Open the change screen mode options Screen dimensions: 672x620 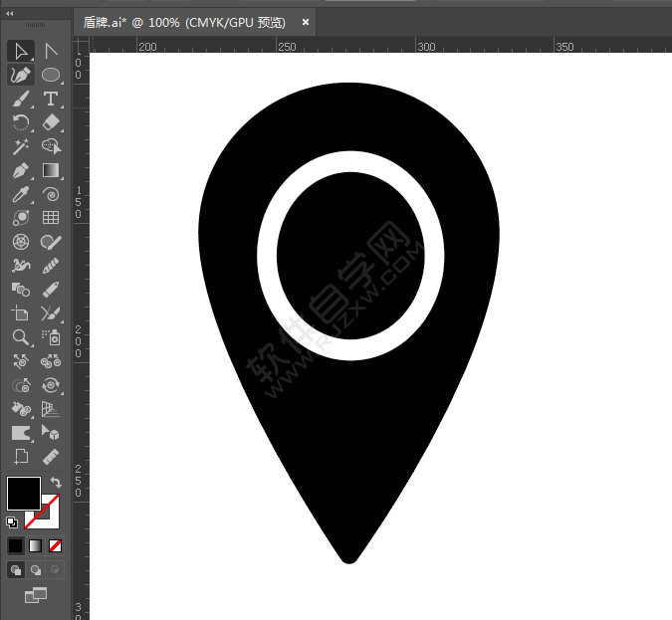click(x=36, y=595)
